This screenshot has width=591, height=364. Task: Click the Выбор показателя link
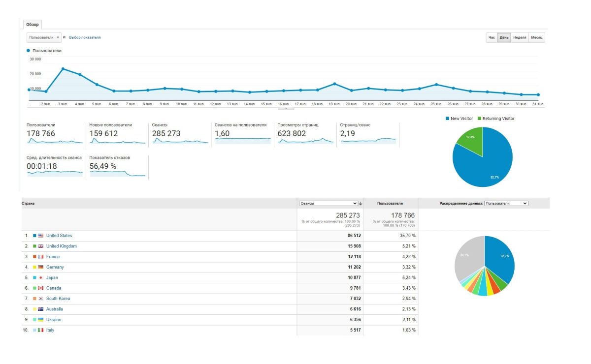pos(85,37)
